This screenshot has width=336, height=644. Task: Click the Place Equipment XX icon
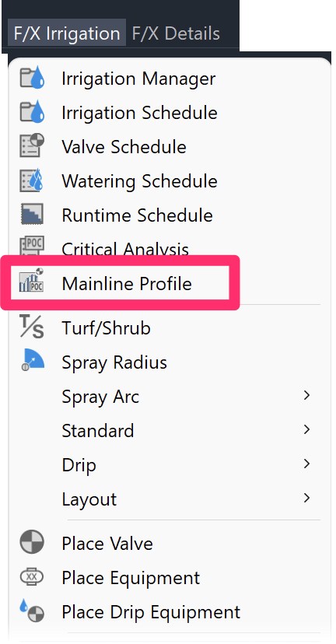click(32, 577)
